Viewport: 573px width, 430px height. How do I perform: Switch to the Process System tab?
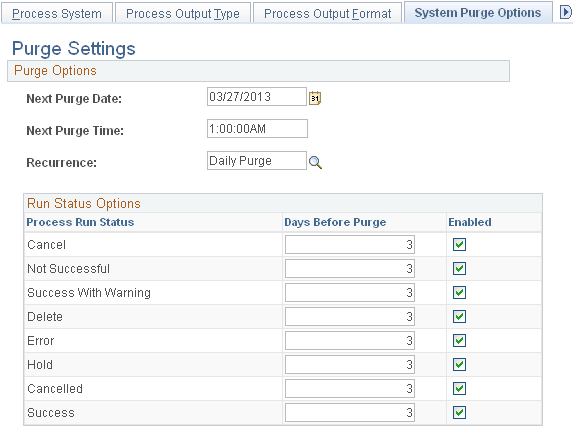coord(57,13)
